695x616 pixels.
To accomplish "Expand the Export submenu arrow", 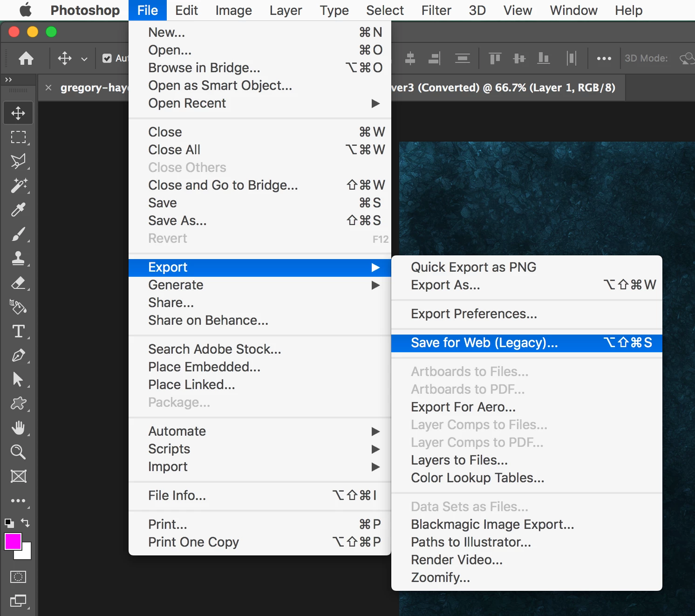I will [375, 267].
